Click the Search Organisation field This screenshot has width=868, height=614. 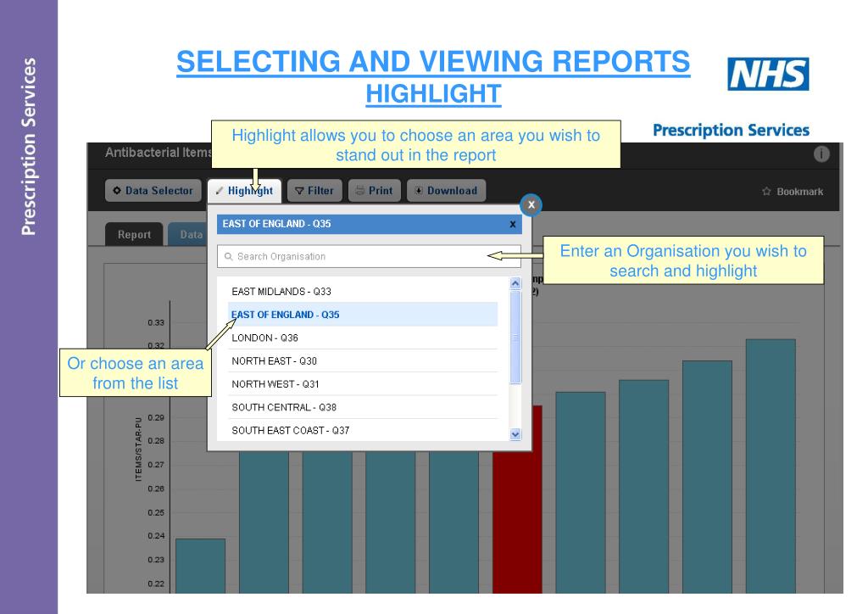click(369, 256)
